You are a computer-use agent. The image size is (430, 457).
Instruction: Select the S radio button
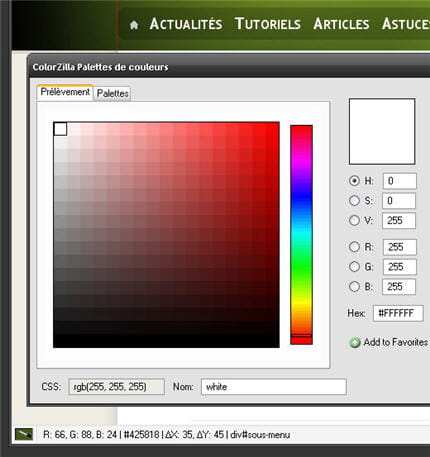coord(354,201)
